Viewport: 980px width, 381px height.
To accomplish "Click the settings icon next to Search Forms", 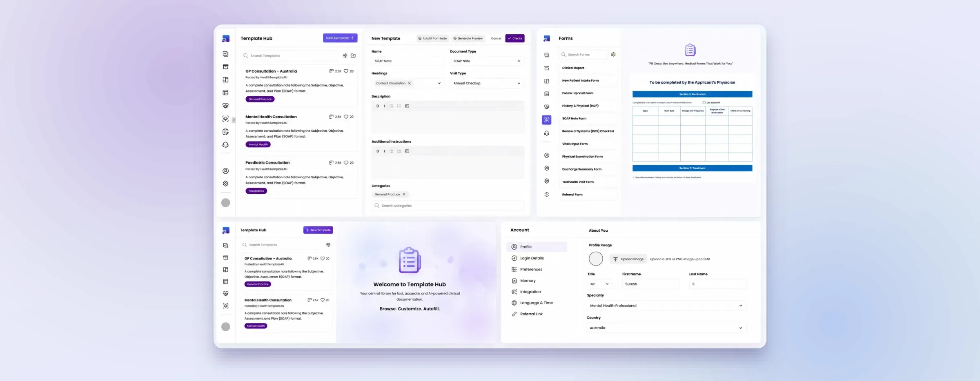I will tap(613, 54).
